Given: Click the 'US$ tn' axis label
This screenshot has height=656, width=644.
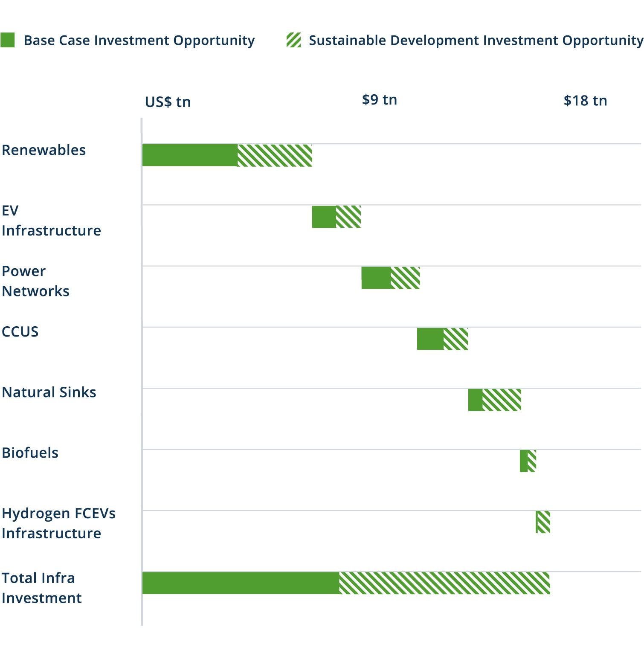Looking at the screenshot, I should coord(168,102).
